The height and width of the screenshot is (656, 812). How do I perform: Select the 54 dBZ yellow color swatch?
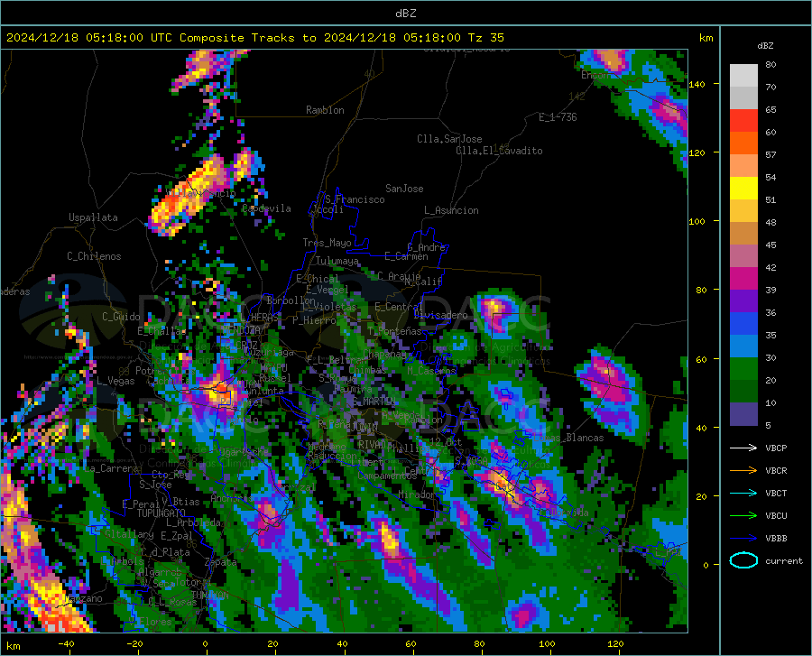click(743, 189)
